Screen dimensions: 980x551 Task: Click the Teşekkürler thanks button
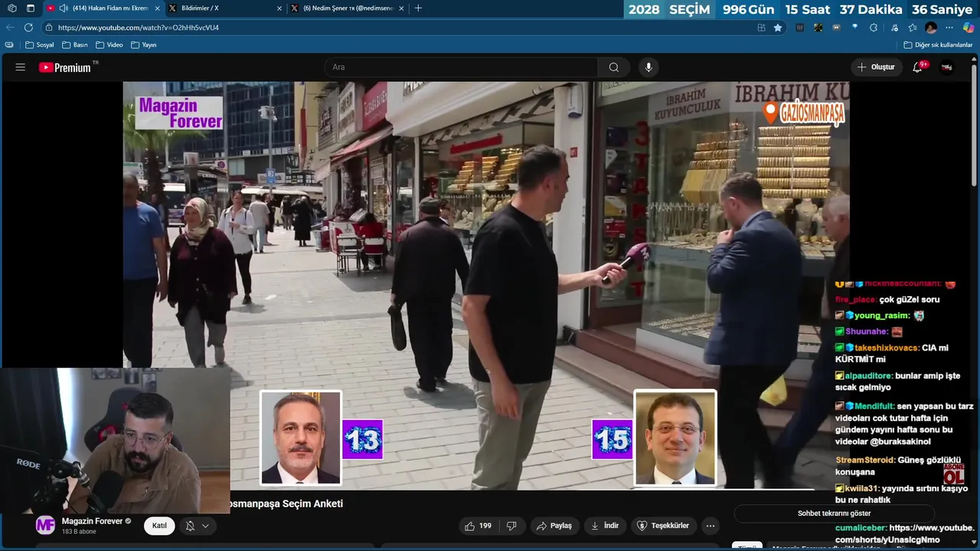pyautogui.click(x=663, y=526)
